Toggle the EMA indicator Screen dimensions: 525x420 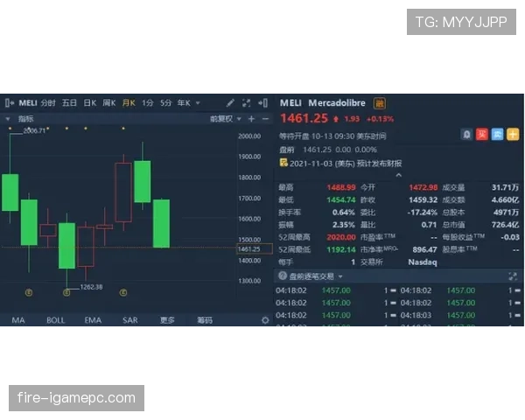(x=93, y=320)
